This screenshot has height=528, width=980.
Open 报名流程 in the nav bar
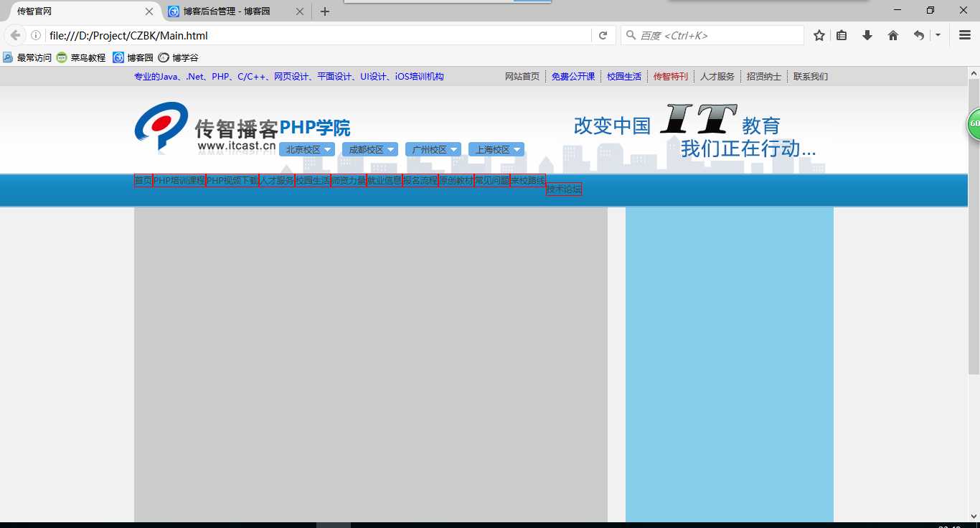click(420, 181)
